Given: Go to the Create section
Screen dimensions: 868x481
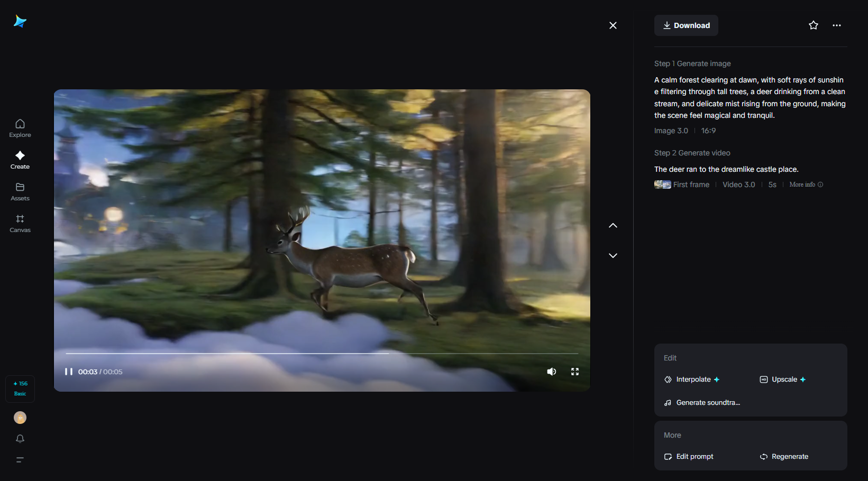Looking at the screenshot, I should (20, 160).
